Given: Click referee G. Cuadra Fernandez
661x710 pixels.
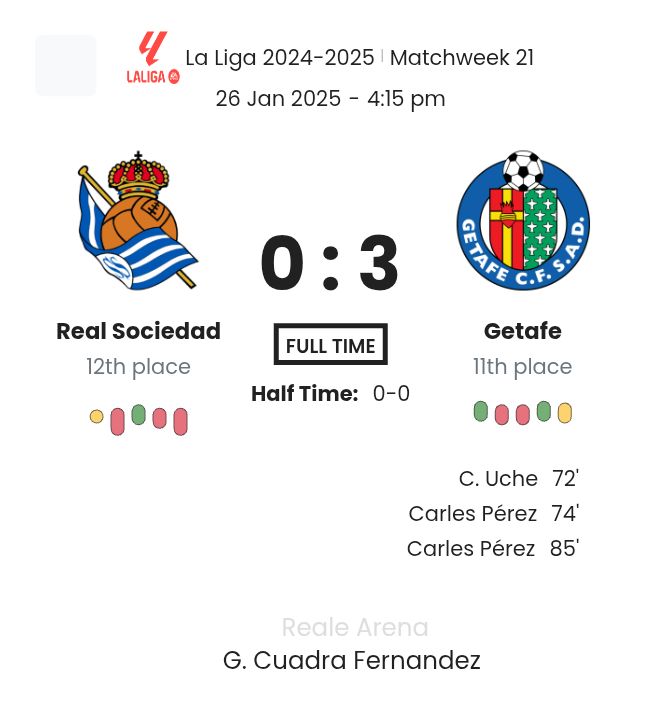Looking at the screenshot, I should point(351,661).
